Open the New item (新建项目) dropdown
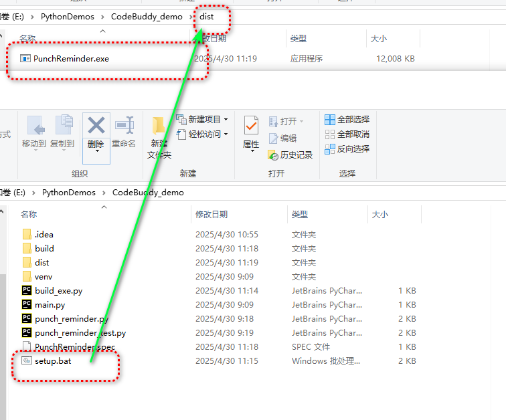 point(202,120)
